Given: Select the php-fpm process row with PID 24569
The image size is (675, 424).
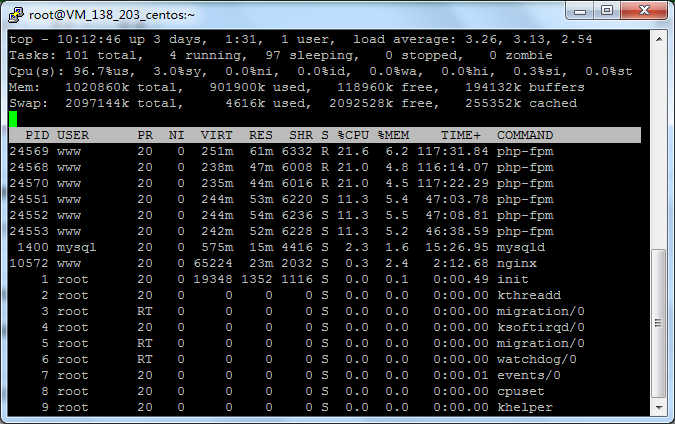Looking at the screenshot, I should coord(300,151).
